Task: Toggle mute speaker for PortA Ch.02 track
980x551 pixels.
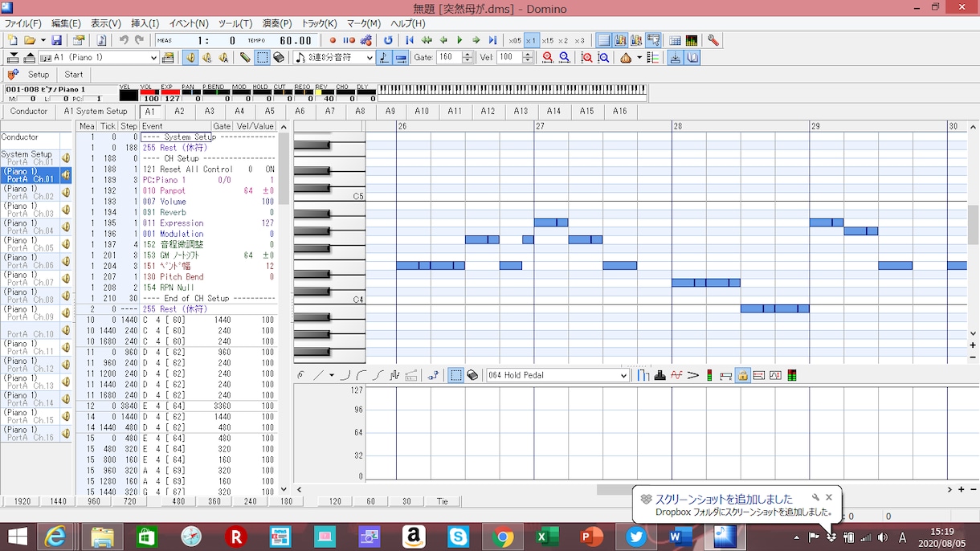Action: coord(65,192)
